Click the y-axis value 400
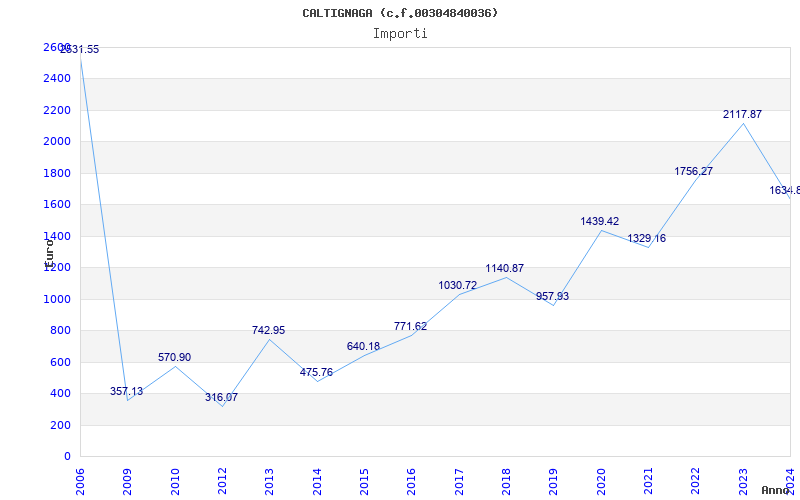Screen dimensions: 800x500 click(60, 393)
